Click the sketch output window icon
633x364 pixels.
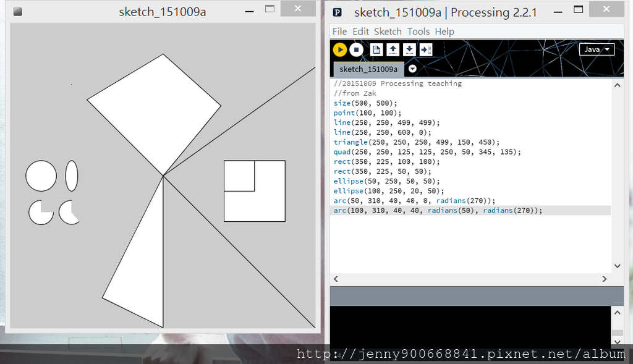coord(17,12)
